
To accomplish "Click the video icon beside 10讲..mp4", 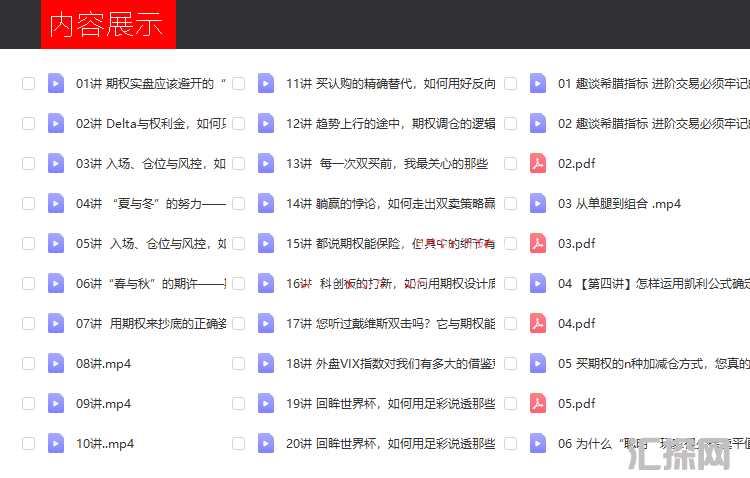I will click(56, 444).
